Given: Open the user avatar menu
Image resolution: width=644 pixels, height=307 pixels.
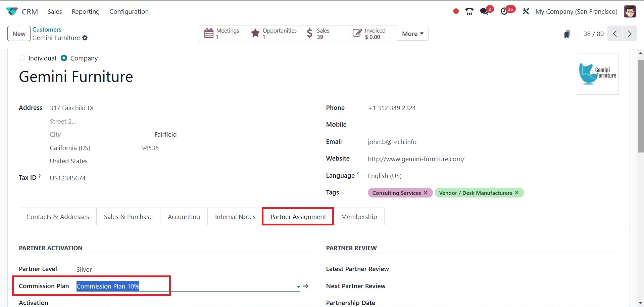Looking at the screenshot, I should tap(630, 11).
